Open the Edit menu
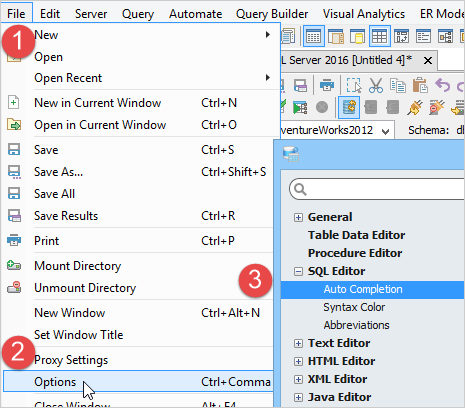This screenshot has width=465, height=408. (50, 14)
